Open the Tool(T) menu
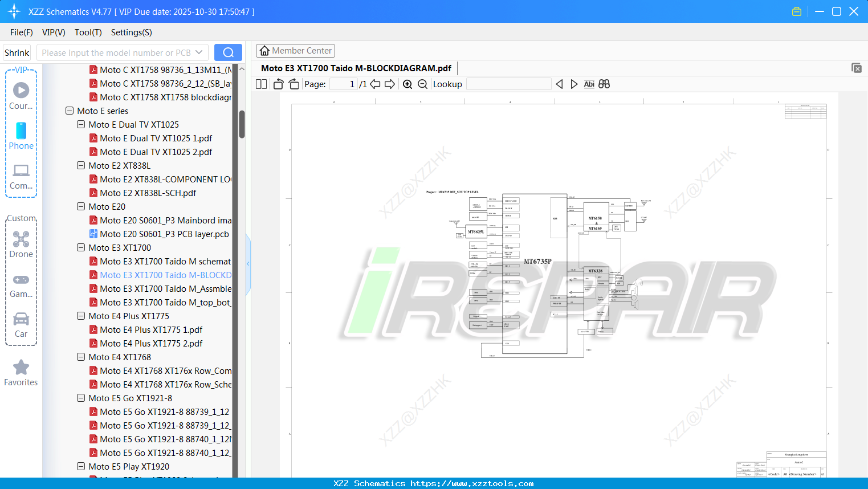This screenshot has width=868, height=489. [x=88, y=32]
